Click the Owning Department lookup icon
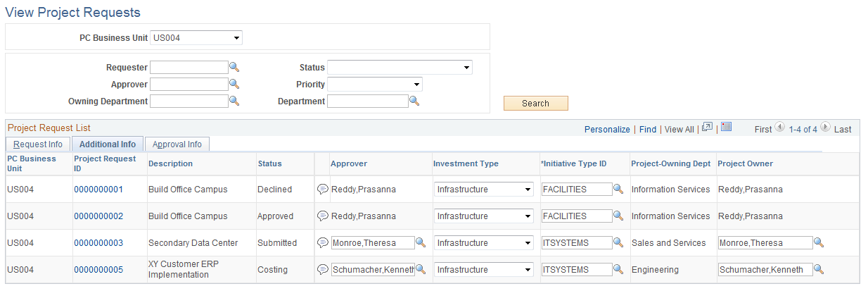 coord(235,101)
